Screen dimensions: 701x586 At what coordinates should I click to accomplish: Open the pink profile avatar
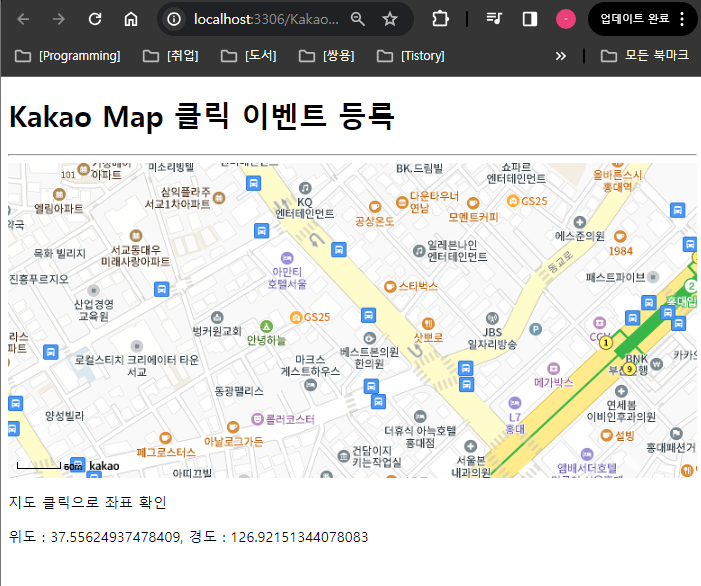566,19
